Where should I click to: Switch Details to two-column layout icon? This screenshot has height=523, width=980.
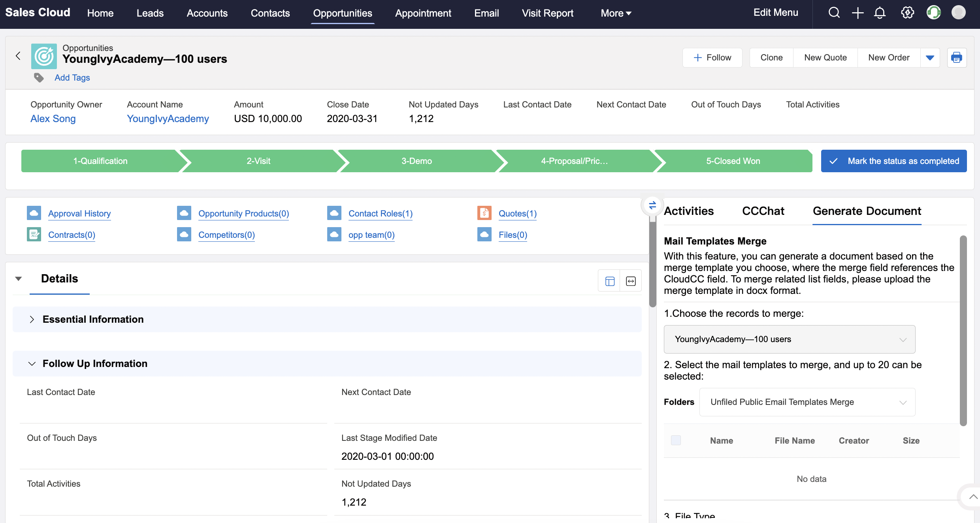coord(610,281)
